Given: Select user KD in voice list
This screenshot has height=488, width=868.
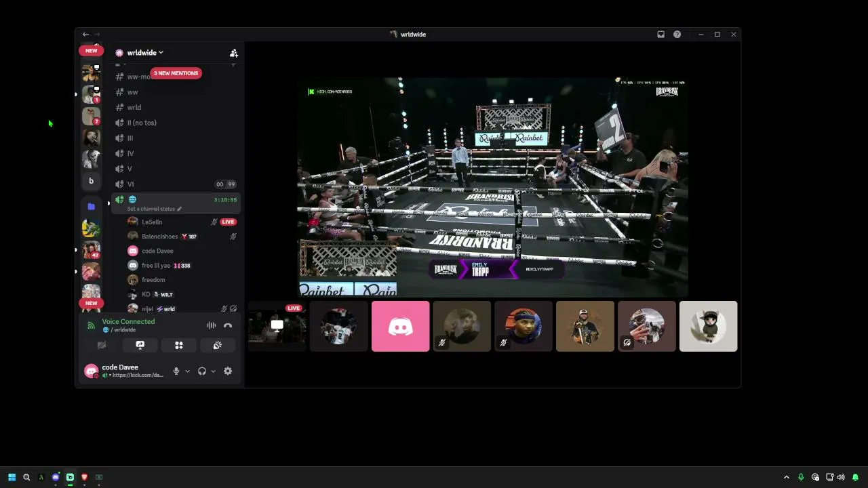Looking at the screenshot, I should point(146,294).
